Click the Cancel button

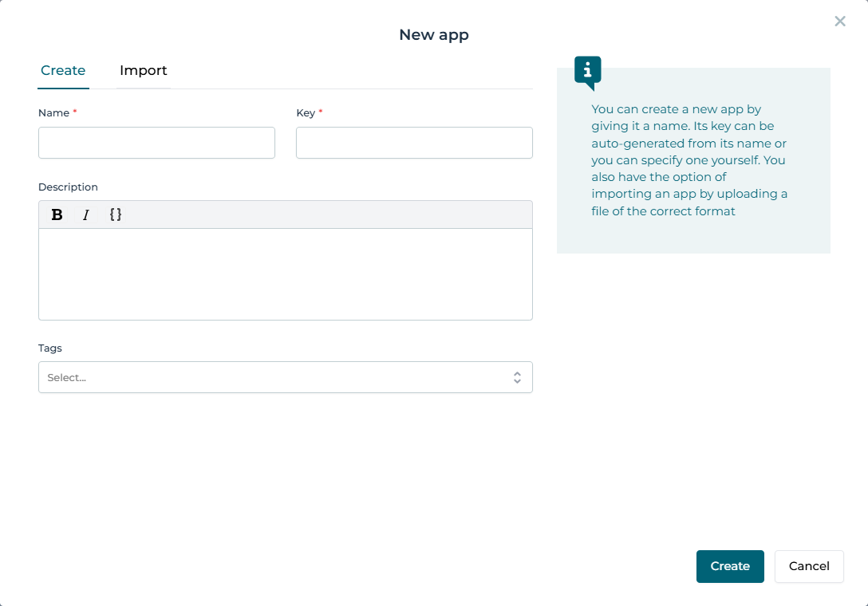tap(809, 566)
